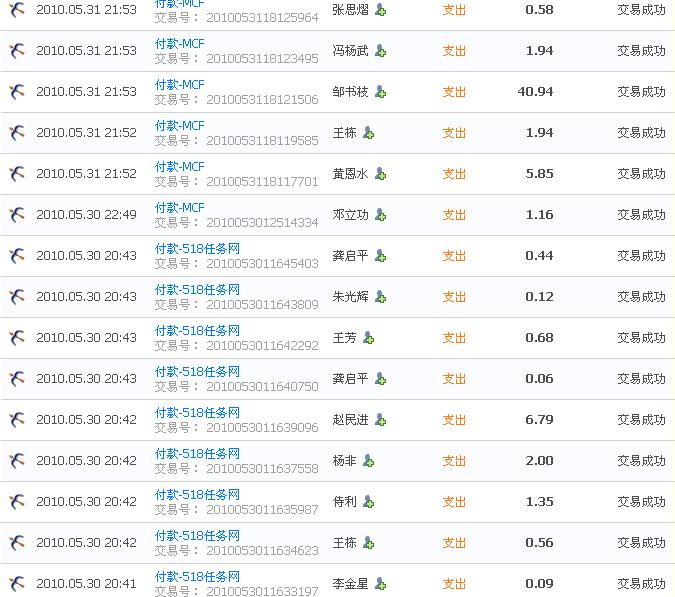Viewport: 675px width, 597px height.
Task: Open 付款-518任务网 link on the 2.00 payment
Action: [197, 454]
